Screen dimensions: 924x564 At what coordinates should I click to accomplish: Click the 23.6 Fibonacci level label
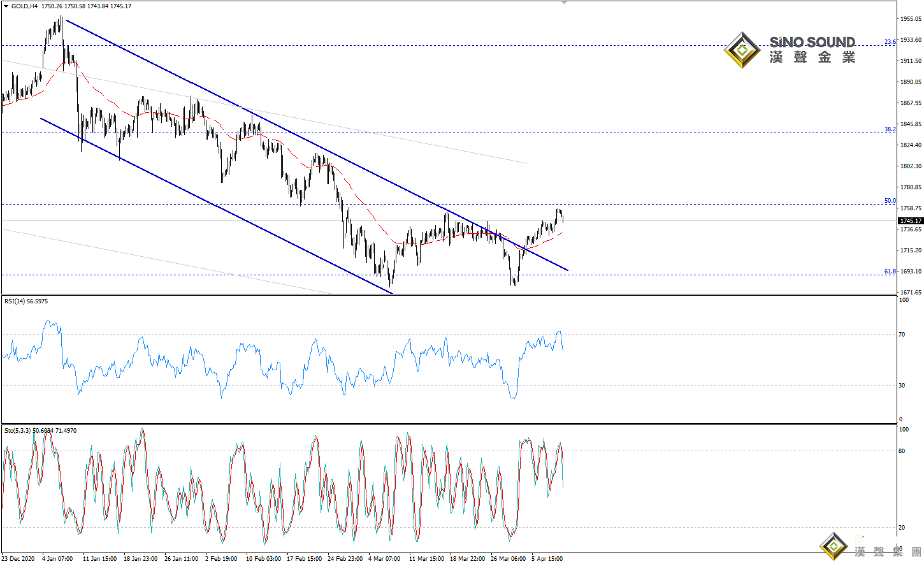pyautogui.click(x=890, y=42)
